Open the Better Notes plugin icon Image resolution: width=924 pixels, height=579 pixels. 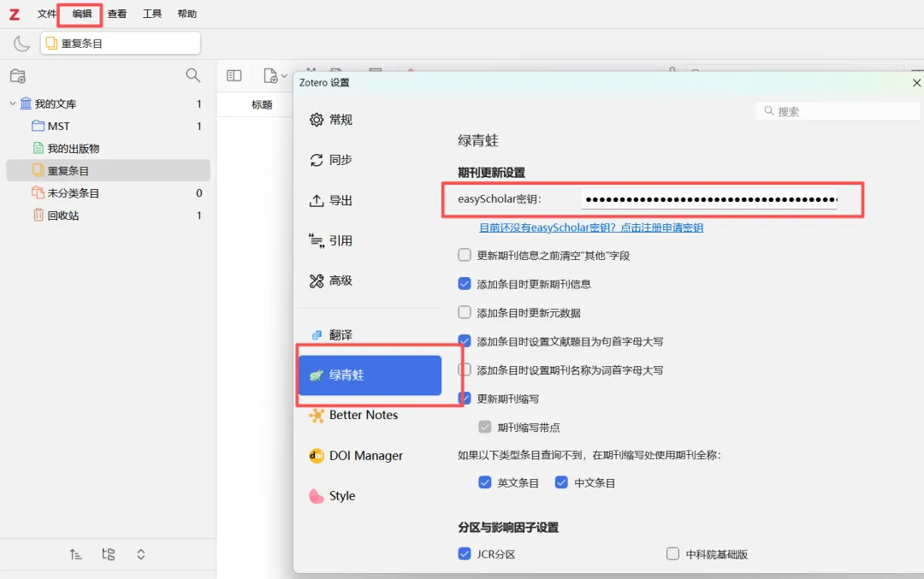[317, 416]
